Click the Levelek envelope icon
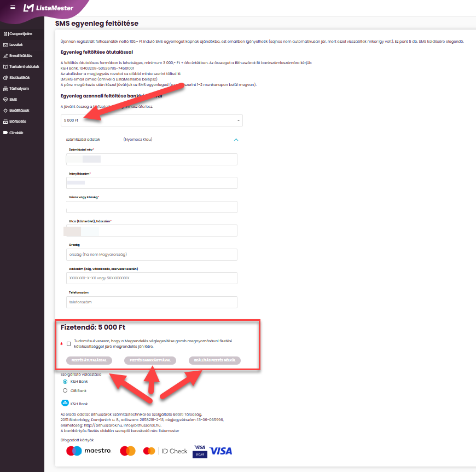476x472 pixels. pos(5,45)
